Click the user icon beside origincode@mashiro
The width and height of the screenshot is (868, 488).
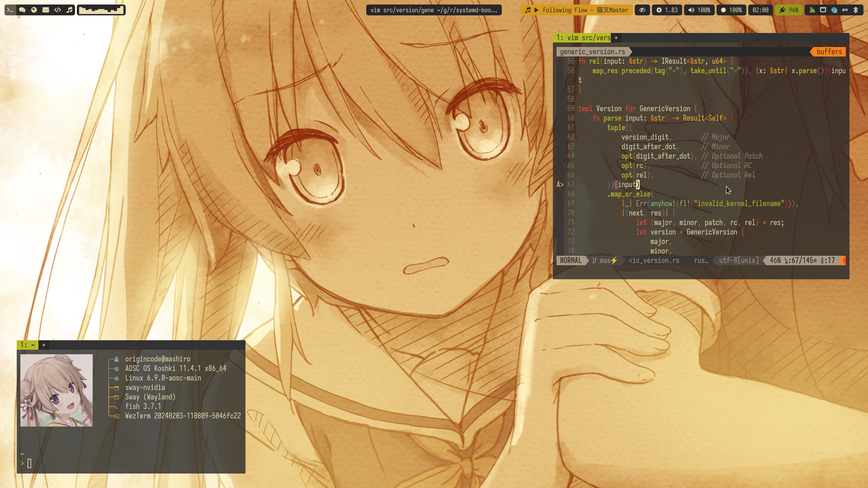[116, 359]
